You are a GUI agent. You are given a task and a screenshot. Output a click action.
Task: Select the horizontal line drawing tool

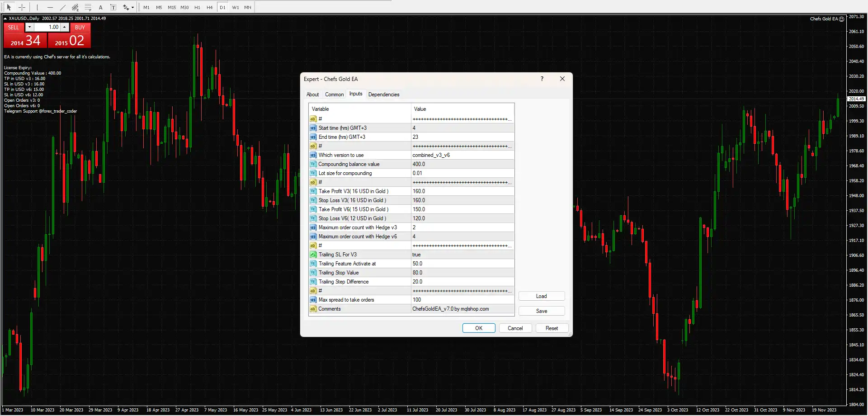click(x=50, y=7)
